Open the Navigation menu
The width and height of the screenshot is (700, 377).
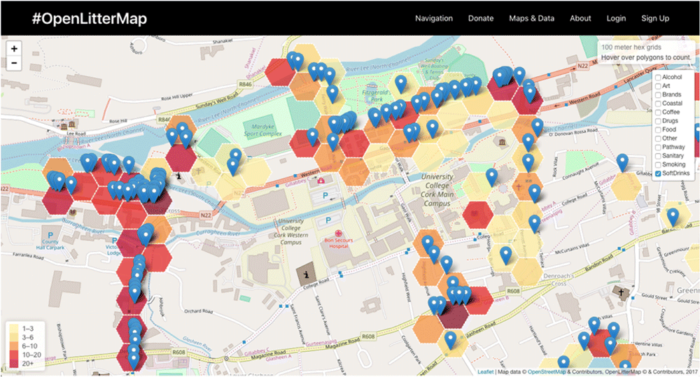[x=434, y=18]
